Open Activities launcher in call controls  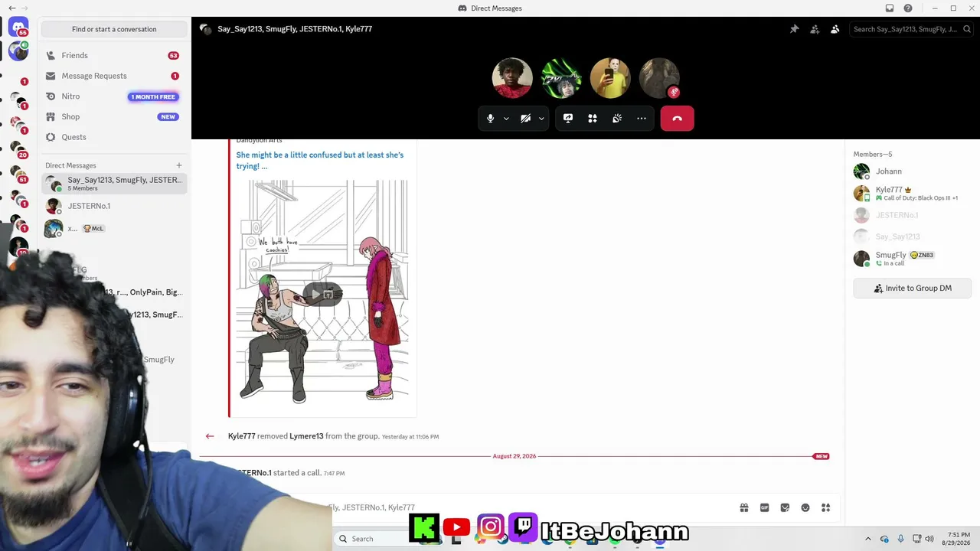coord(593,119)
